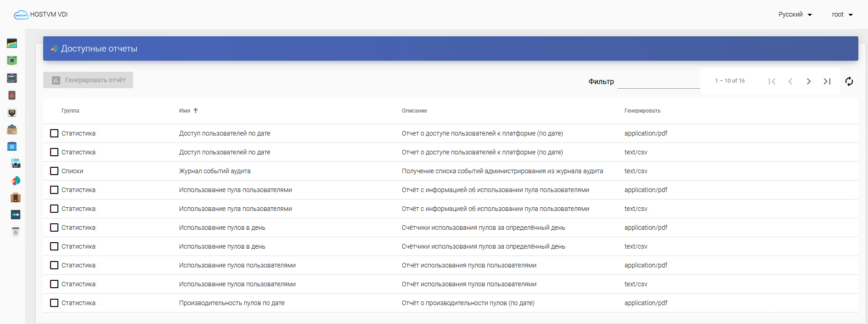Click description Получение списка событий администрирования
Image resolution: width=868 pixels, height=324 pixels.
502,171
